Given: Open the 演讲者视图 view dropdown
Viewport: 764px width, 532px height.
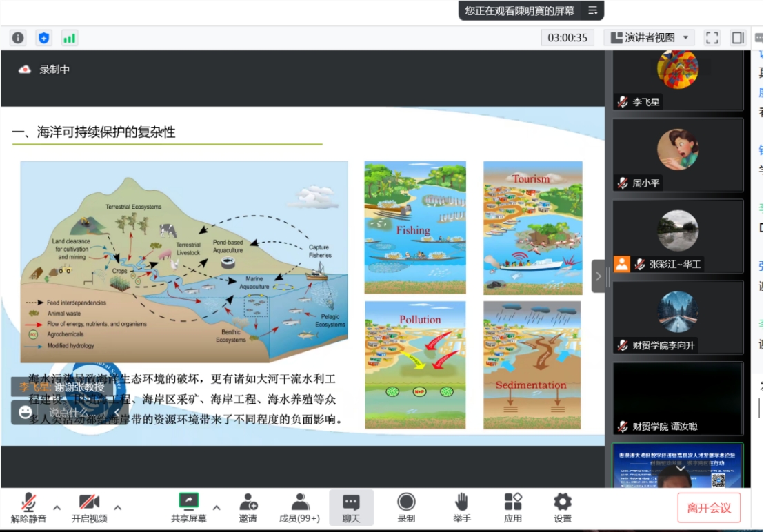Looking at the screenshot, I should pyautogui.click(x=649, y=38).
